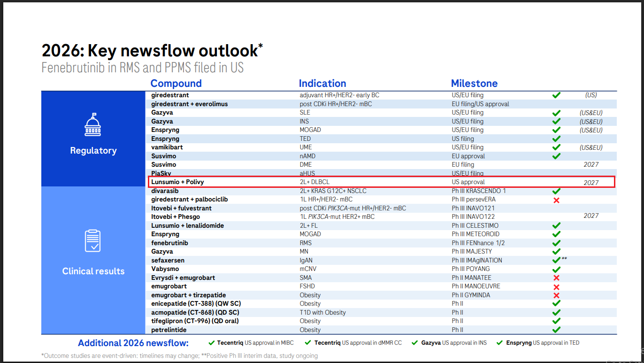Select the 'IgAN' indication cell
Viewport: 644px width, 363px height.
306,261
